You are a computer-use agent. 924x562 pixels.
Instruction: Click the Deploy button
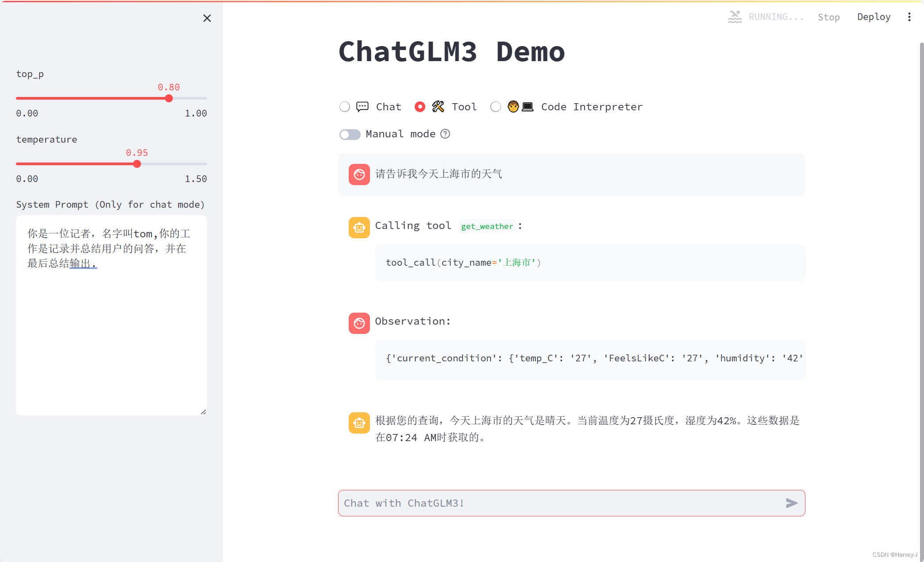tap(874, 17)
